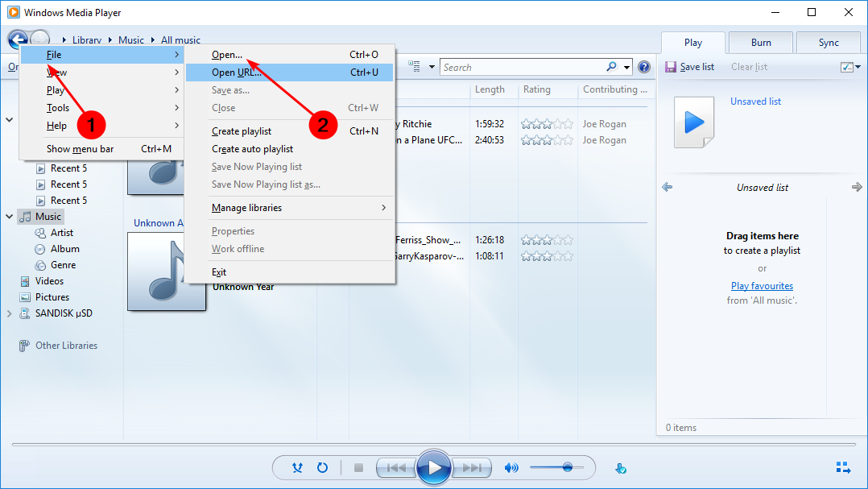Click in the Search box
This screenshot has width=868, height=489.
coord(523,67)
